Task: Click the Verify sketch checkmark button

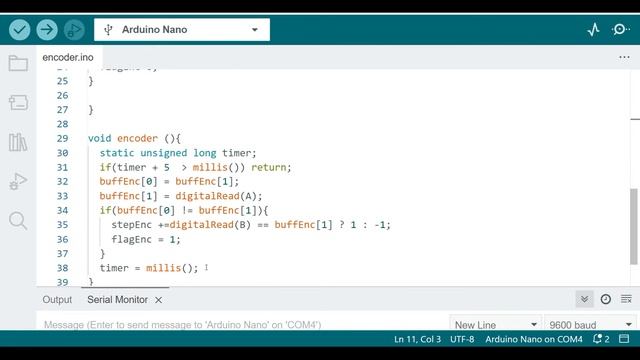Action: pos(19,30)
